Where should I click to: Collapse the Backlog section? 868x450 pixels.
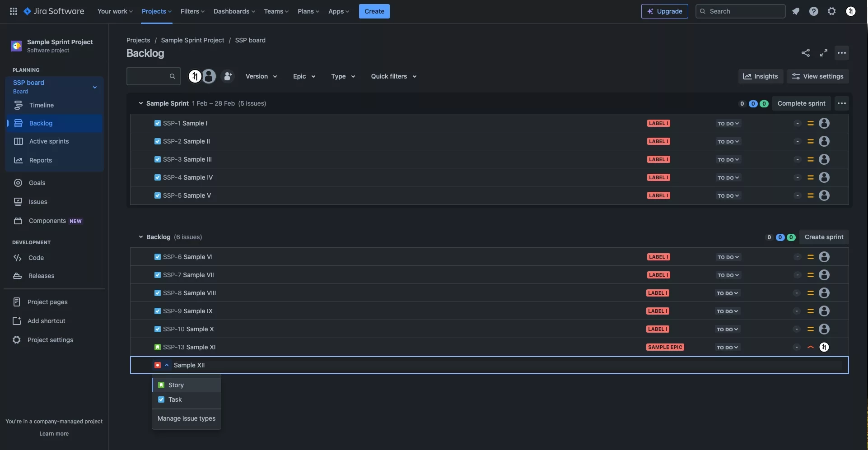(x=140, y=237)
